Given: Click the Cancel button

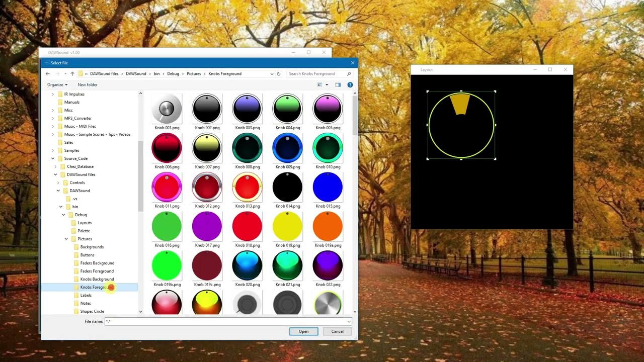Looking at the screenshot, I should pyautogui.click(x=337, y=331).
